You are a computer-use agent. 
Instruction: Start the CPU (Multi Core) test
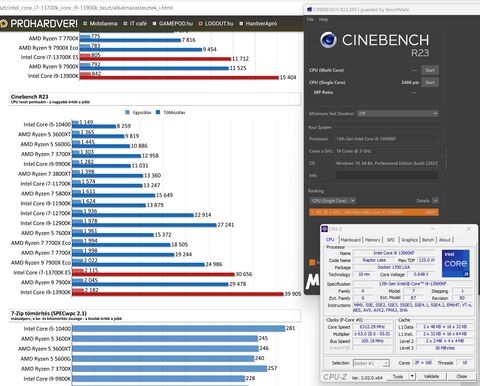(x=430, y=70)
